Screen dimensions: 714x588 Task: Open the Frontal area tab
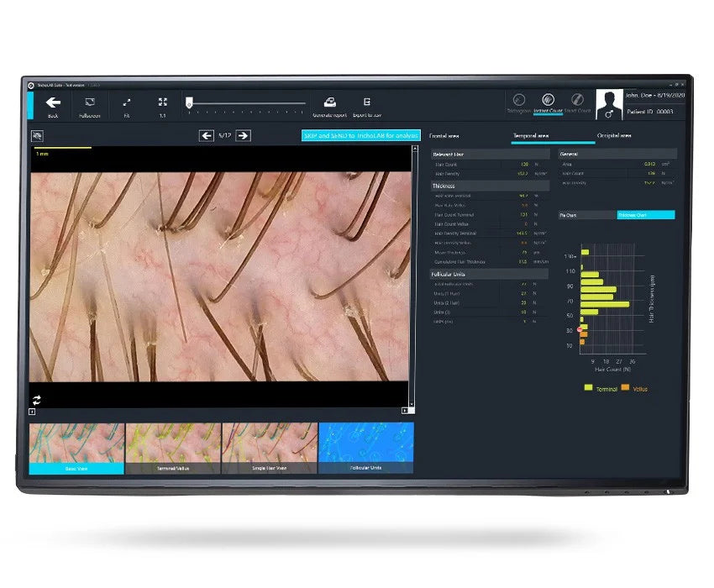click(x=444, y=135)
